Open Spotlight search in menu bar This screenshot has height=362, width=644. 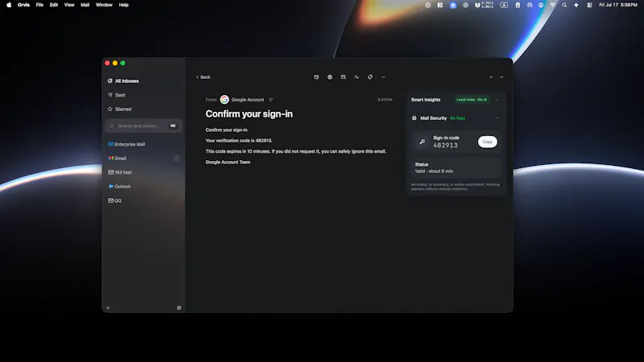tap(564, 5)
